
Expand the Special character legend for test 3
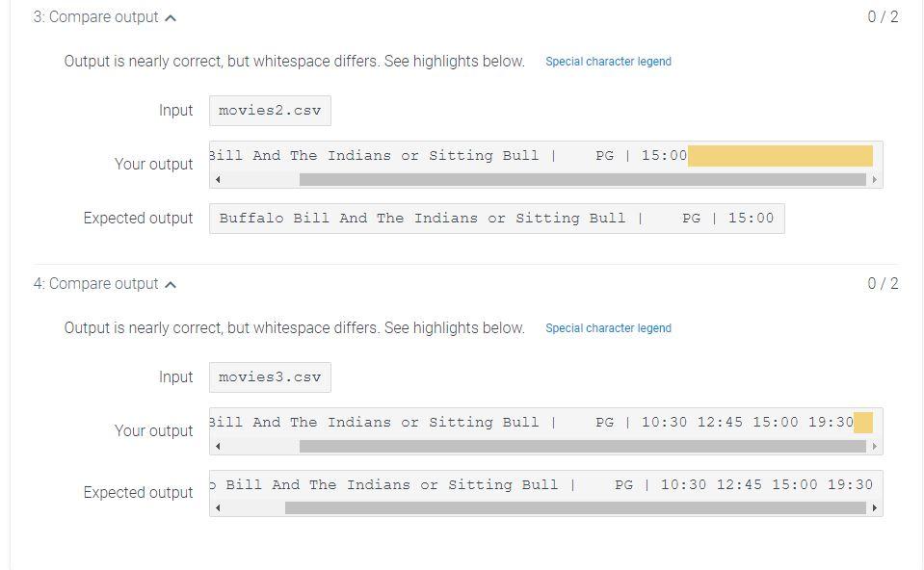click(x=609, y=61)
